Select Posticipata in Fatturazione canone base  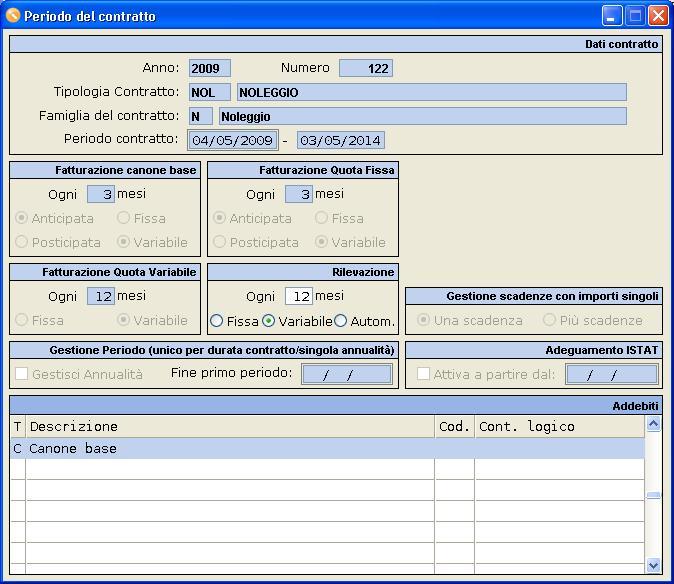point(21,242)
